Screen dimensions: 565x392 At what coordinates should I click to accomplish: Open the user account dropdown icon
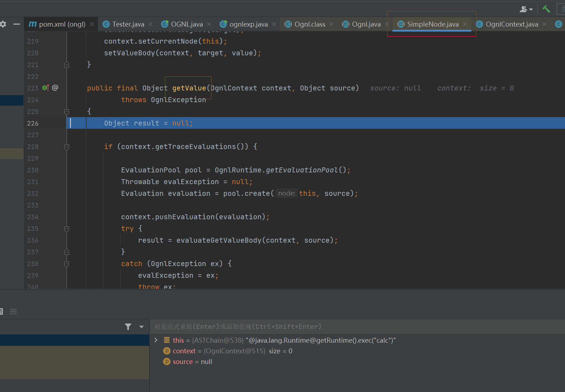[526, 9]
